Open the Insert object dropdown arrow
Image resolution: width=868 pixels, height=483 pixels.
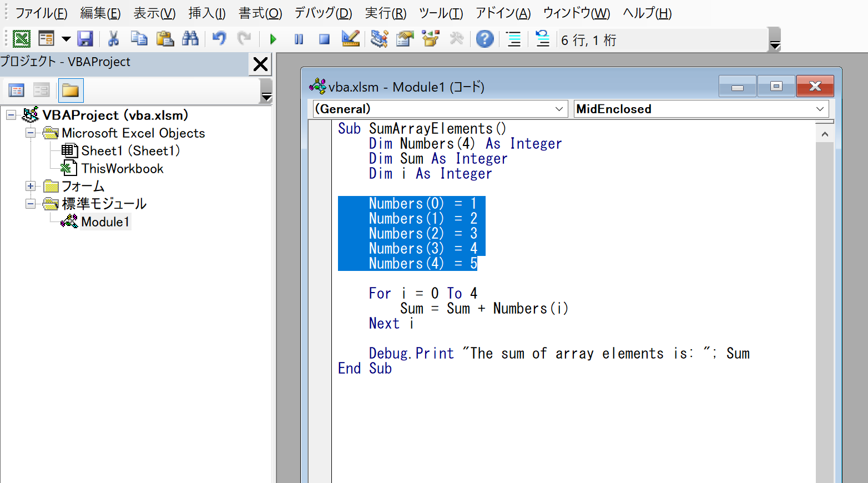(x=66, y=39)
